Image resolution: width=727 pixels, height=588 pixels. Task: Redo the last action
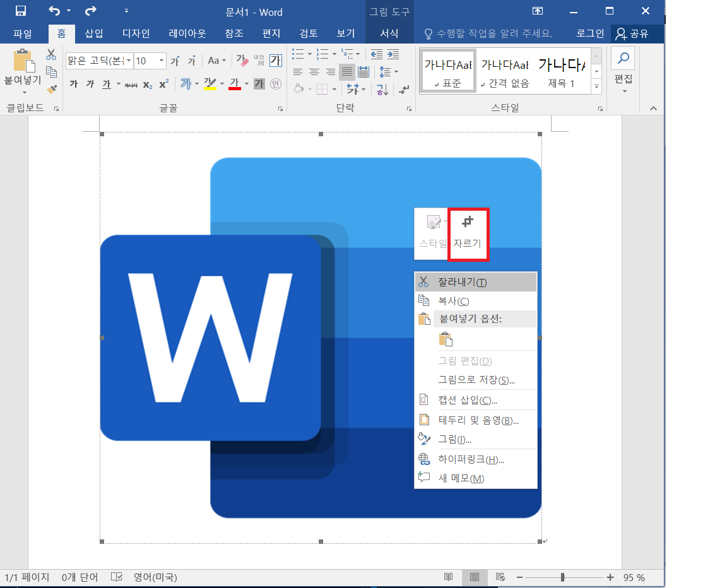90,11
